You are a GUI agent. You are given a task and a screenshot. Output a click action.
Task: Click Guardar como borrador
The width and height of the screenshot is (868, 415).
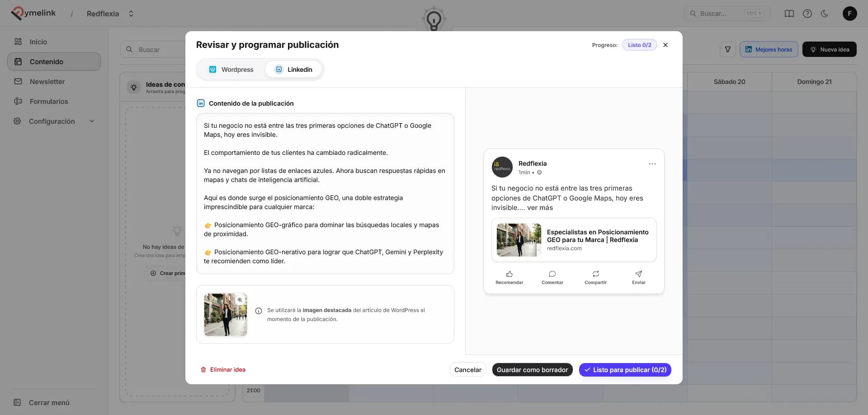click(x=532, y=370)
